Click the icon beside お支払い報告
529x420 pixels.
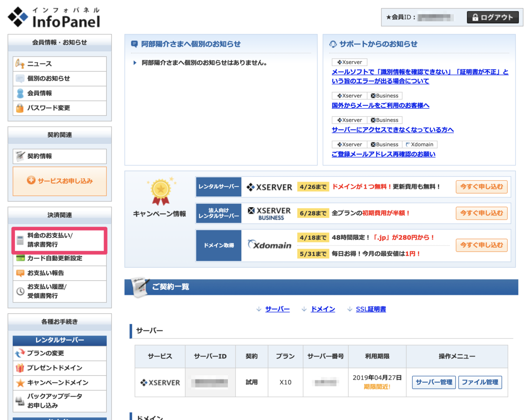(20, 273)
